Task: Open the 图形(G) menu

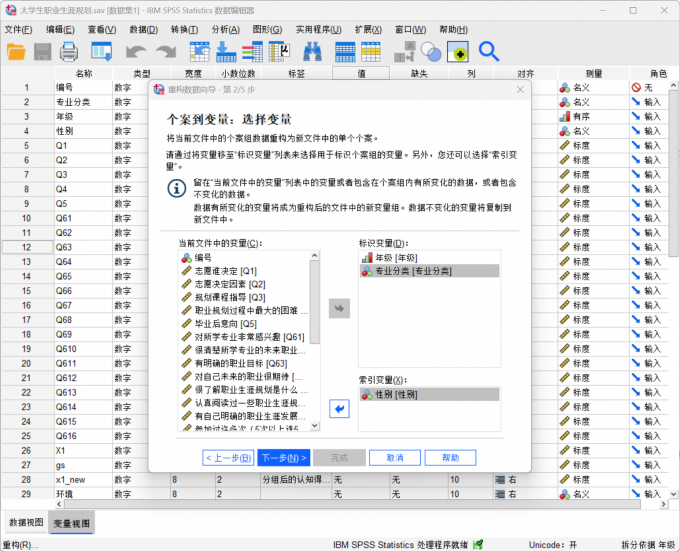Action: click(267, 29)
